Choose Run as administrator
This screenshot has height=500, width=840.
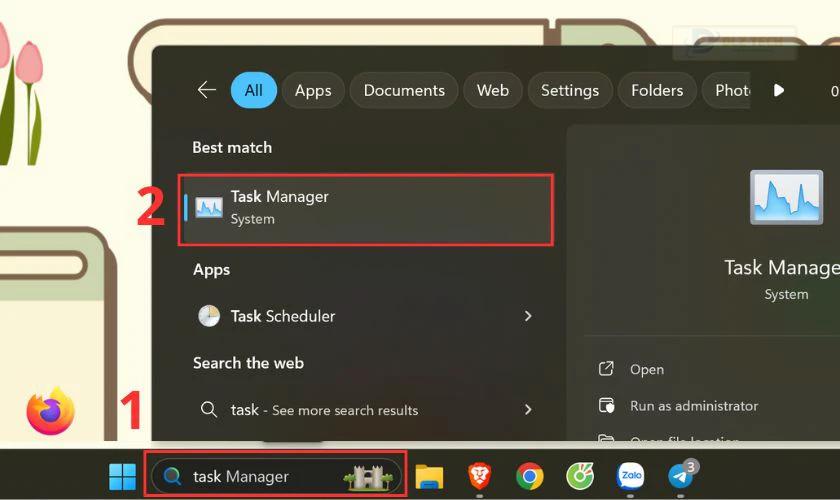point(694,406)
